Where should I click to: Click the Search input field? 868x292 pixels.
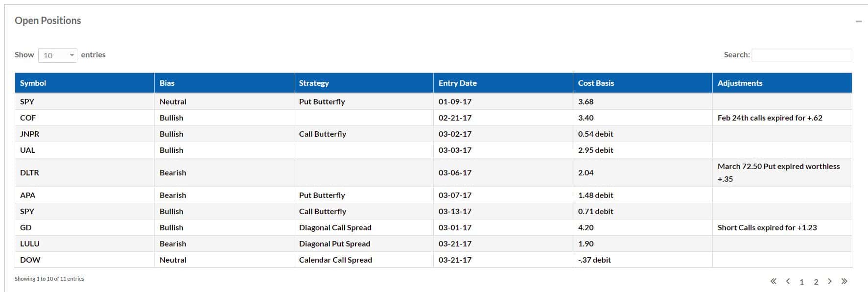click(x=801, y=55)
